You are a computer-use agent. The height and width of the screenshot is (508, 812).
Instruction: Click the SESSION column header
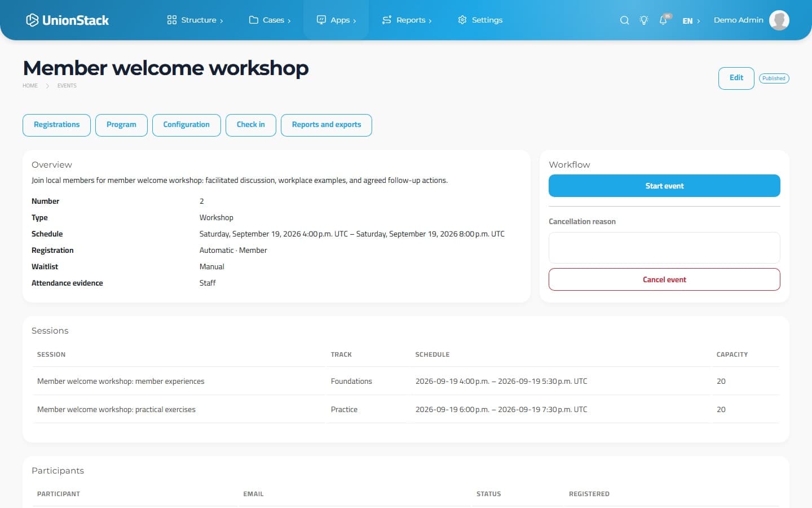tap(51, 354)
